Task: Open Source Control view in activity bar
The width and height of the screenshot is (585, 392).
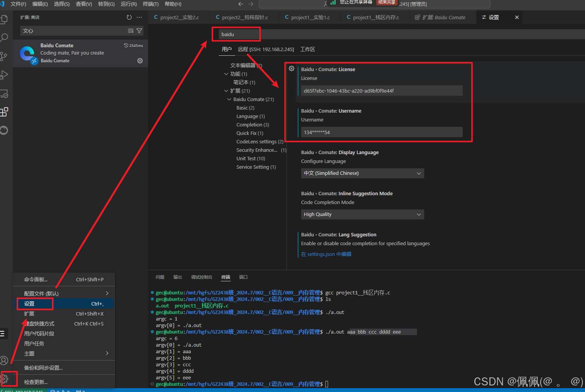Action: coord(4,56)
